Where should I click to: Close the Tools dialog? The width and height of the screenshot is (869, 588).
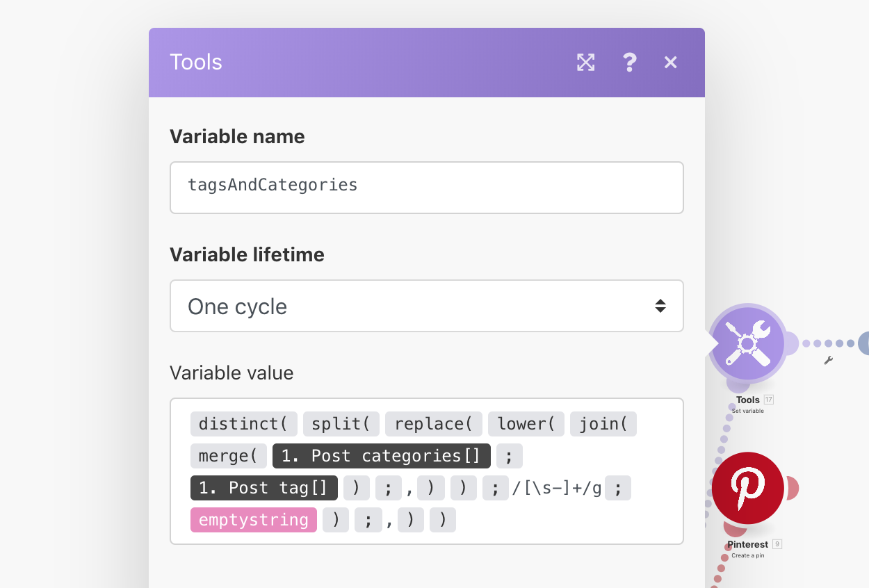(670, 63)
